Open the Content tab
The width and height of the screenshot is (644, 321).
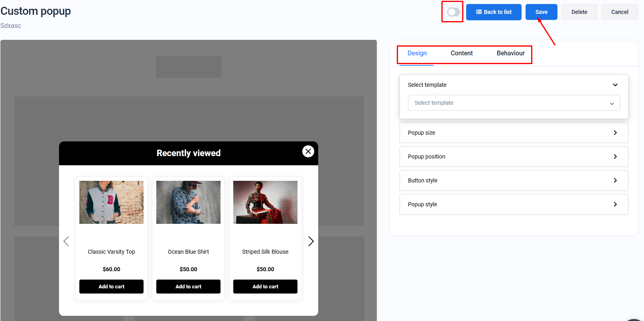[461, 53]
